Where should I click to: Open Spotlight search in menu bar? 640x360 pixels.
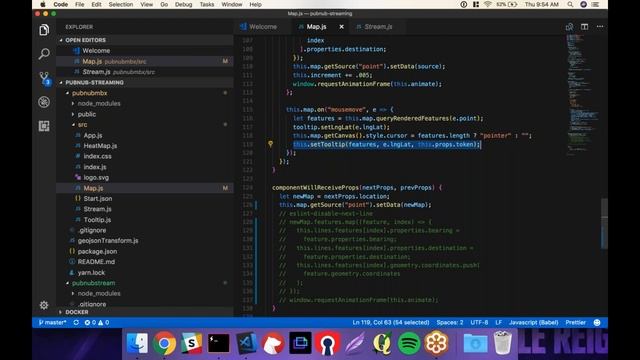point(570,4)
